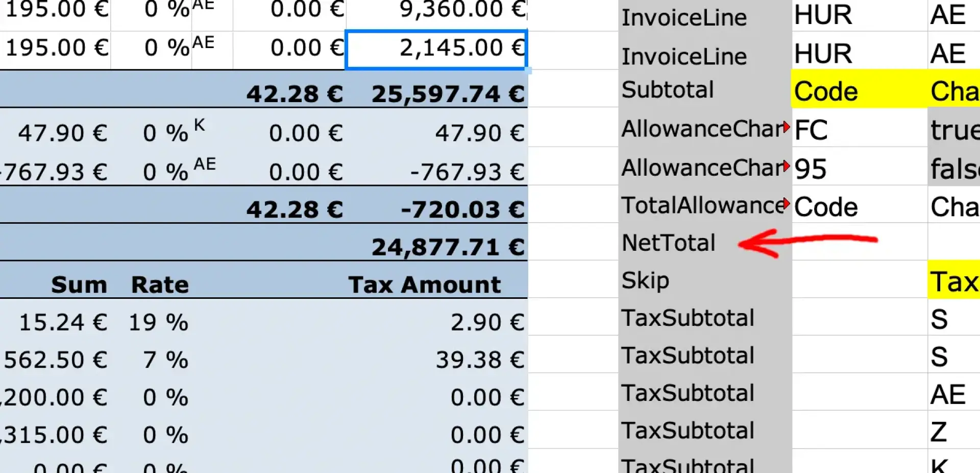Click the -767.93 € total cell
980x473 pixels.
(x=467, y=172)
